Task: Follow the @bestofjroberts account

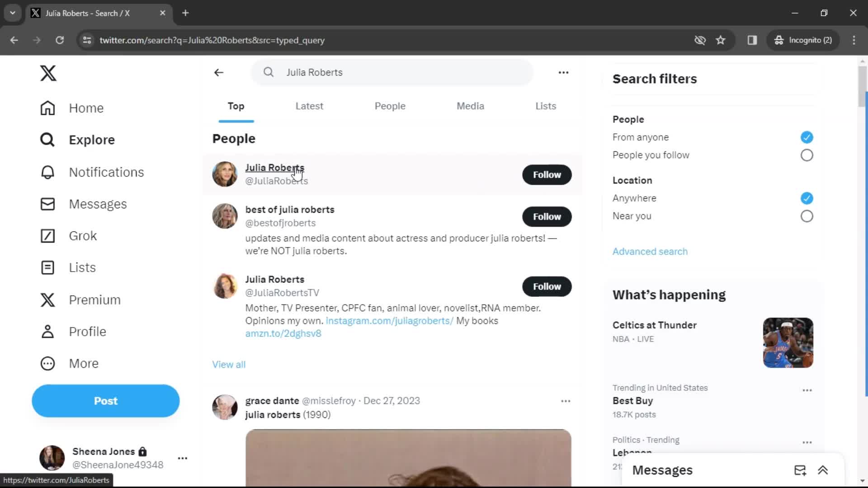Action: 547,216
